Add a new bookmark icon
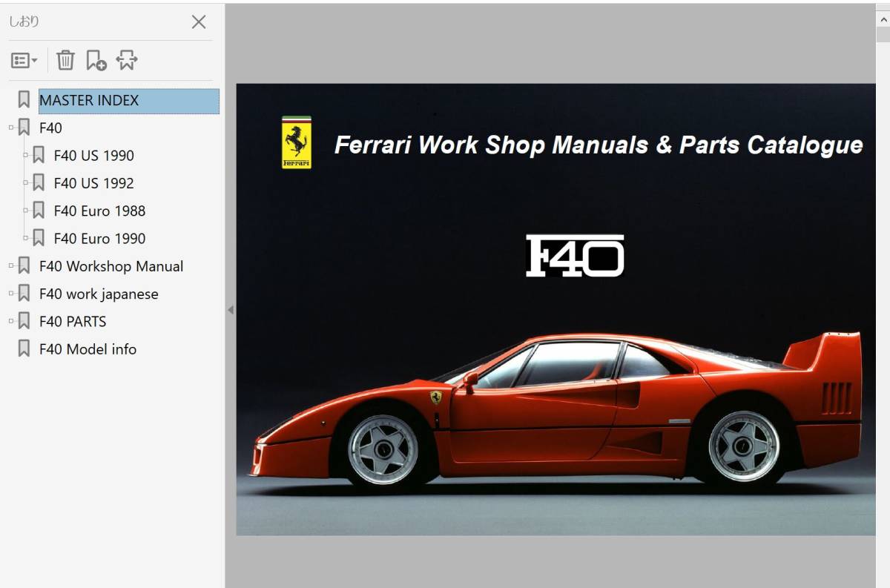Image resolution: width=890 pixels, height=588 pixels. click(96, 61)
